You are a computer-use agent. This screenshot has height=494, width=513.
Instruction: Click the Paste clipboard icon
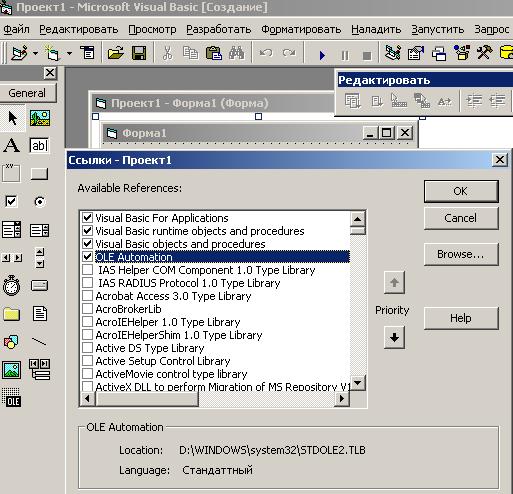[x=214, y=53]
